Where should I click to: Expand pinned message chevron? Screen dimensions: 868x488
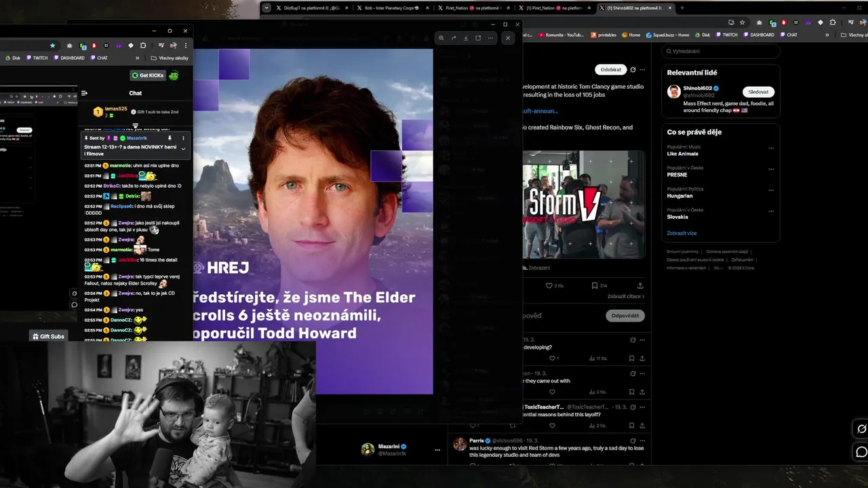[x=183, y=148]
